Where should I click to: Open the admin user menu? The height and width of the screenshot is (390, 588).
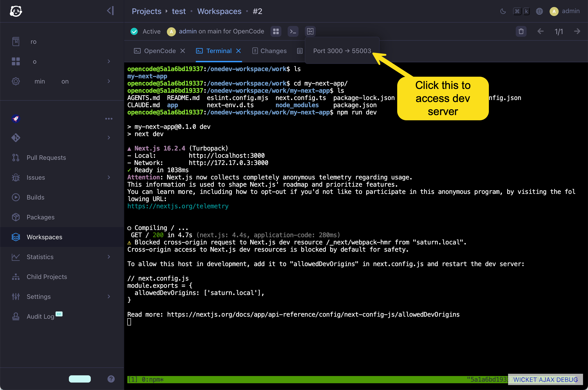tap(565, 11)
